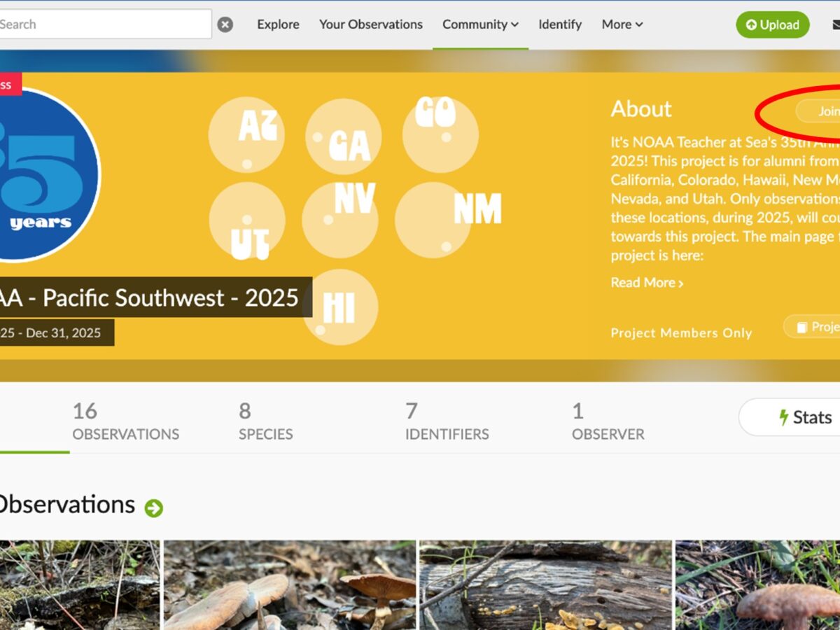Image resolution: width=840 pixels, height=630 pixels.
Task: Click inside the Search input box
Action: point(105,24)
